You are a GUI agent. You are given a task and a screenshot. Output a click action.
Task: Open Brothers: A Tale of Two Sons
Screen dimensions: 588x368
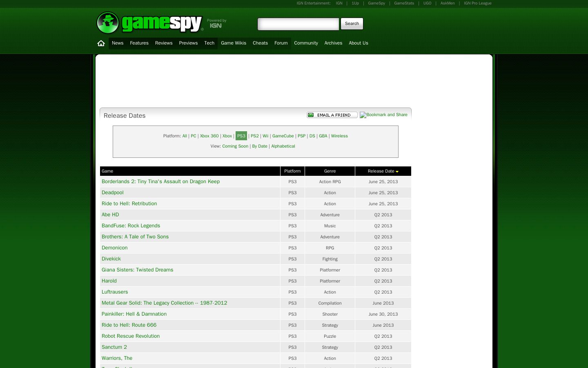click(x=135, y=237)
